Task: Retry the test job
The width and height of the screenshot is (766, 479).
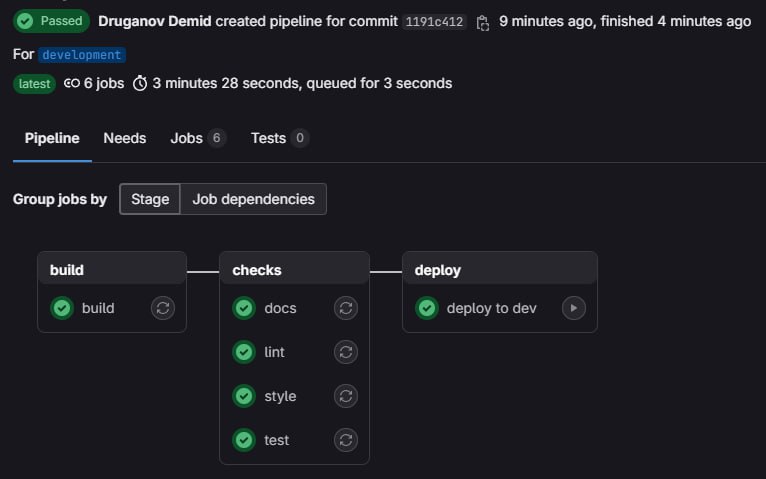Action: [x=346, y=440]
